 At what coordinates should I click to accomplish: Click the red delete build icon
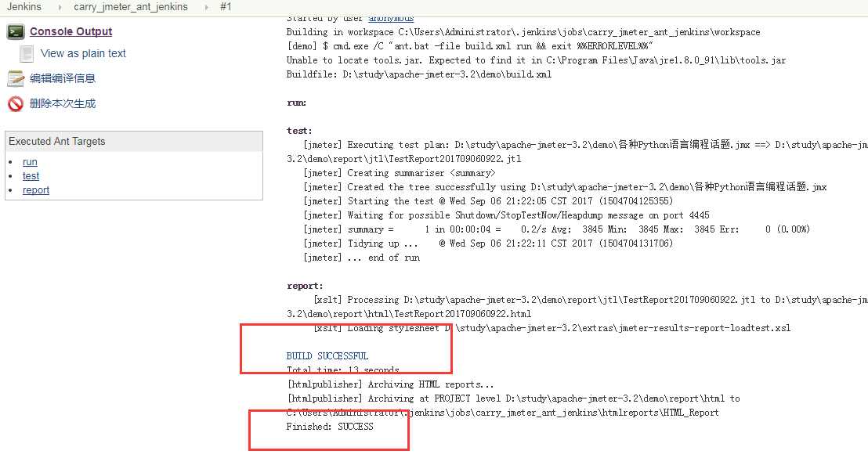click(x=16, y=103)
